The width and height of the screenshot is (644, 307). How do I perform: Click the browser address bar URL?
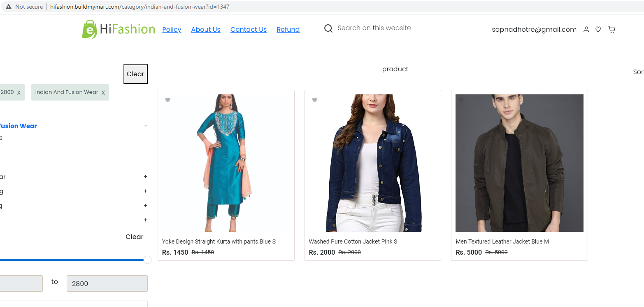pos(140,7)
